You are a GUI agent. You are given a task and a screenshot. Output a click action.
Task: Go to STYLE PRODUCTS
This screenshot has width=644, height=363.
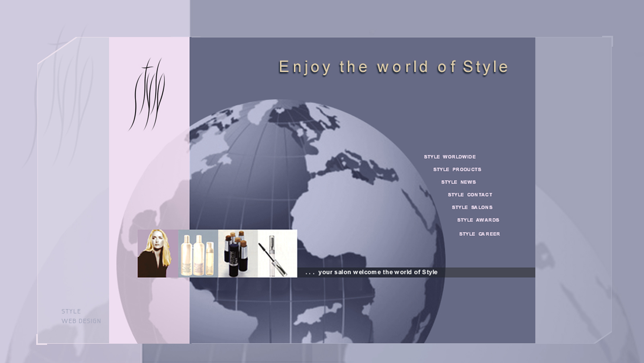pos(457,169)
